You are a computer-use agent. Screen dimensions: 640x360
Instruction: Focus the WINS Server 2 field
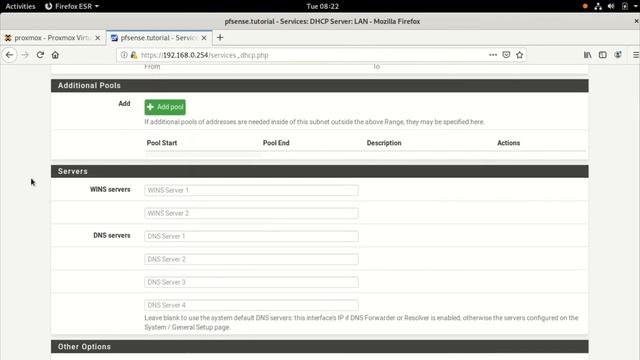pyautogui.click(x=251, y=213)
